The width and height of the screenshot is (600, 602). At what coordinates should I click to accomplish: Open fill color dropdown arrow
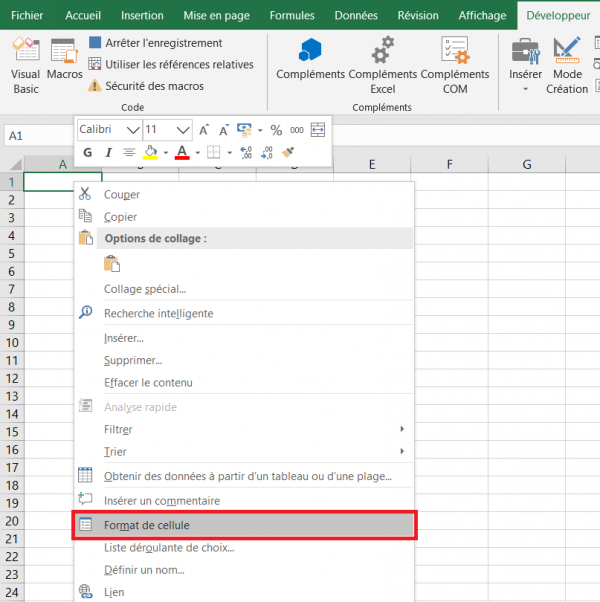pos(166,153)
